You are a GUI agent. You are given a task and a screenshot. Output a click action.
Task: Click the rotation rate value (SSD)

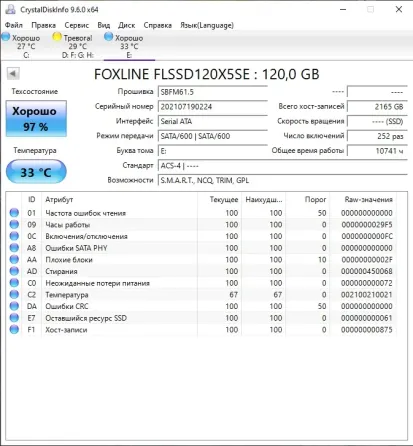click(377, 121)
